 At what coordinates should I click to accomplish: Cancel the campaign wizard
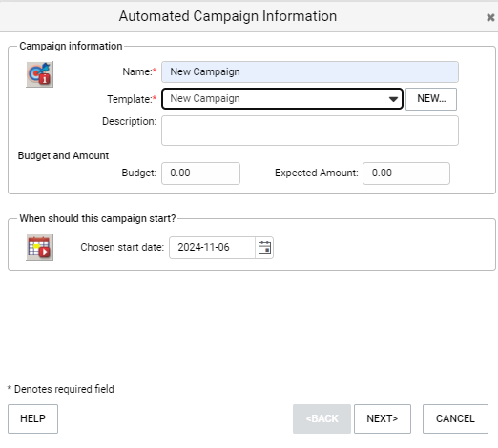(455, 418)
